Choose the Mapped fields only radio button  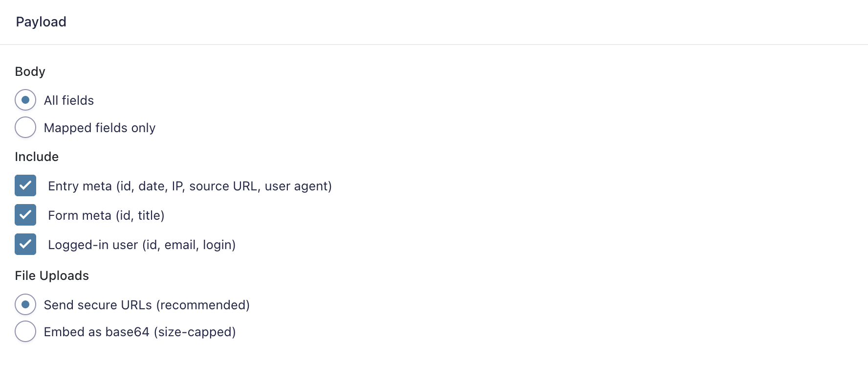[x=25, y=127]
